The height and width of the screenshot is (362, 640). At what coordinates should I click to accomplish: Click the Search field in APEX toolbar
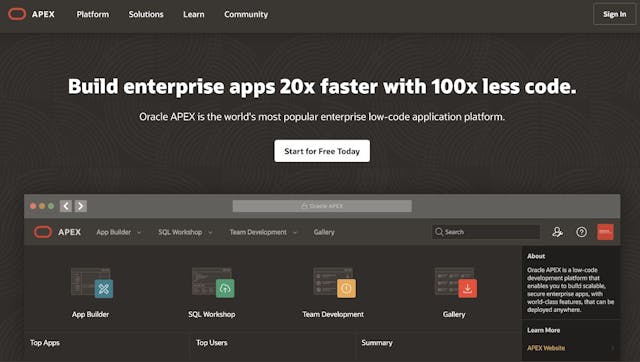click(x=486, y=232)
